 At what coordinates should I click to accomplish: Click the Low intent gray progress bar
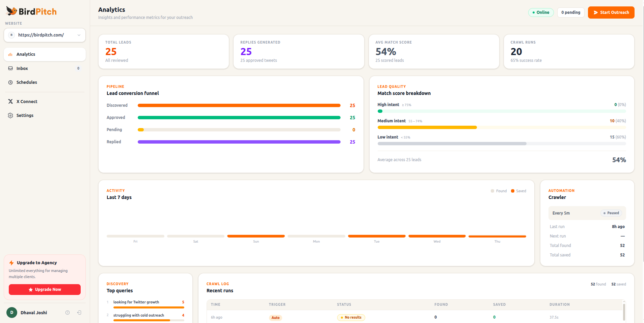pos(452,144)
